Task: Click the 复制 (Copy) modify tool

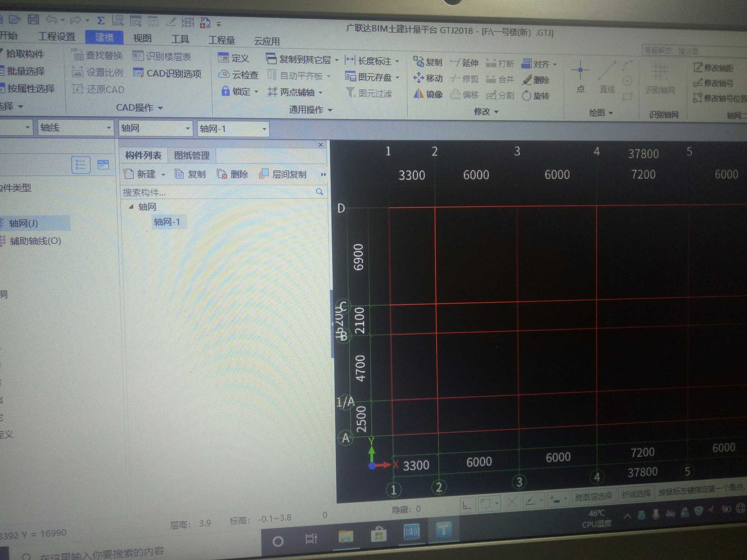Action: 427,62
